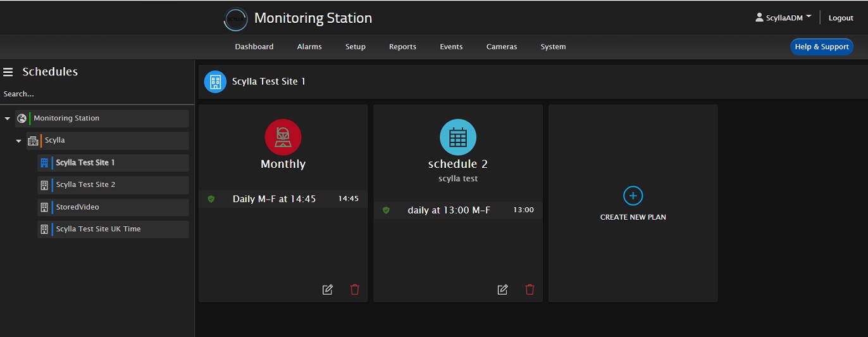This screenshot has width=868, height=337.
Task: Edit the Monthly schedule plan
Action: tap(327, 289)
